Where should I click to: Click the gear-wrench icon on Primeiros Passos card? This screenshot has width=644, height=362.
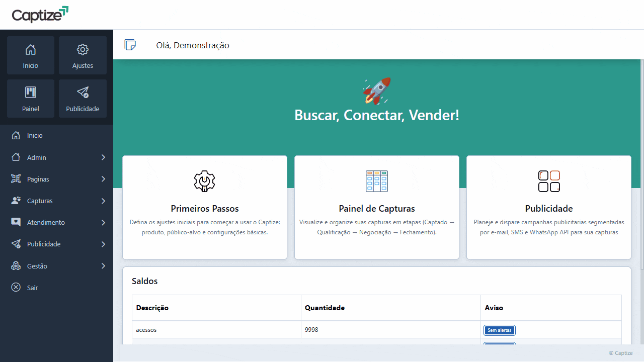(x=204, y=181)
